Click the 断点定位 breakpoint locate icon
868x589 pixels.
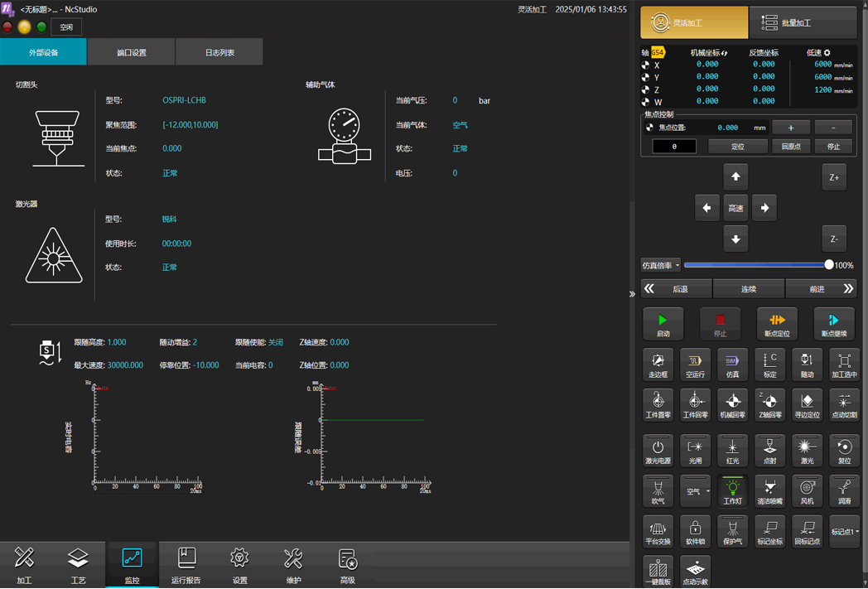[777, 323]
